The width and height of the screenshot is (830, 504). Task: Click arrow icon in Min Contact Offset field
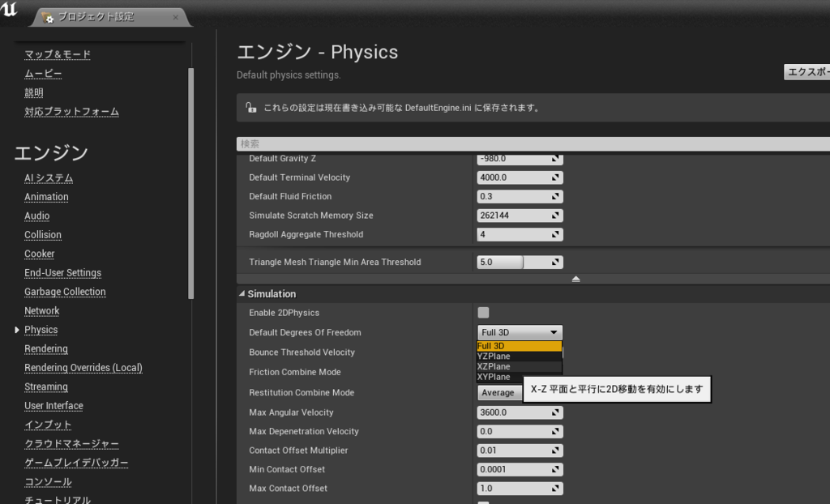[x=555, y=470]
